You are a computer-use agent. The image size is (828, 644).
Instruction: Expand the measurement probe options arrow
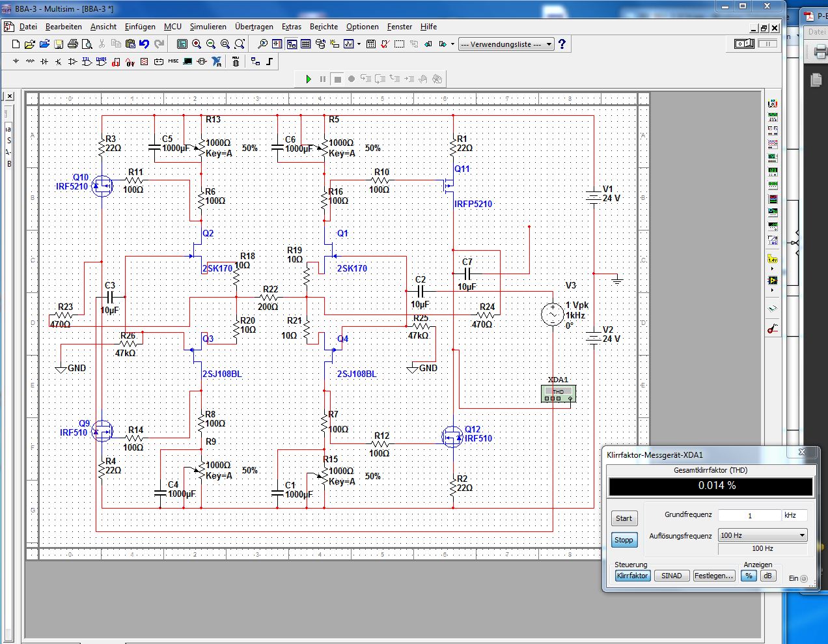[773, 268]
